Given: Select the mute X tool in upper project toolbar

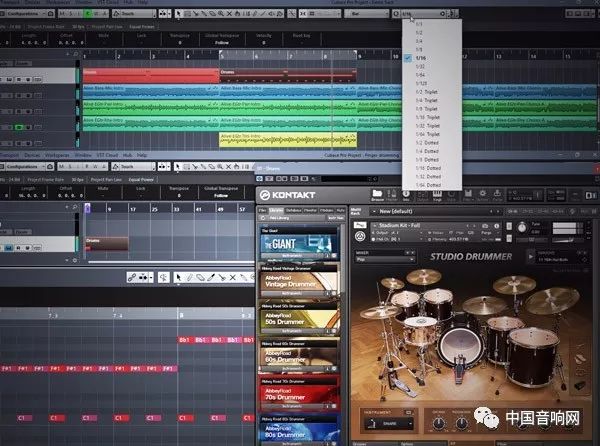Looking at the screenshot, I should click(x=229, y=14).
